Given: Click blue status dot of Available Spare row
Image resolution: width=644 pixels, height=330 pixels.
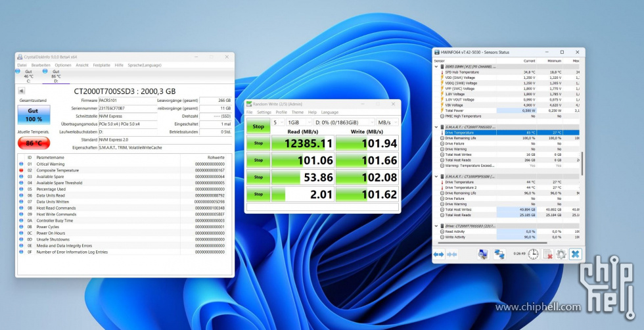Looking at the screenshot, I should [x=21, y=177].
